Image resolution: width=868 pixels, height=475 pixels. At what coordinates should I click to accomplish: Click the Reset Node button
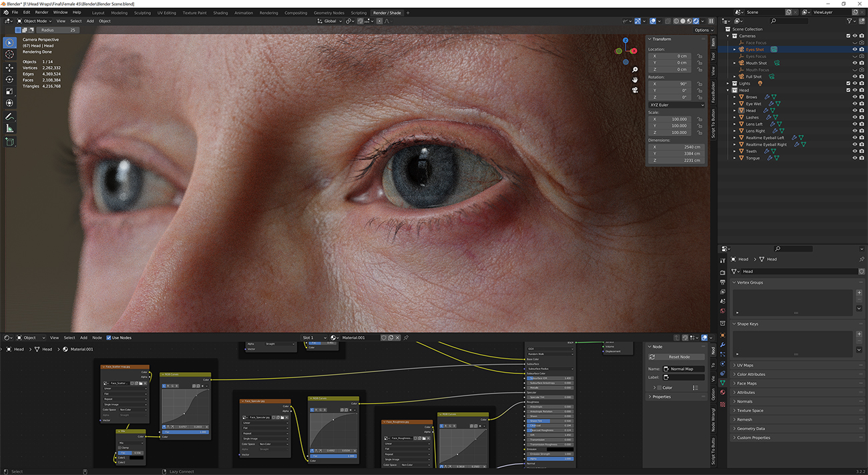(x=679, y=357)
